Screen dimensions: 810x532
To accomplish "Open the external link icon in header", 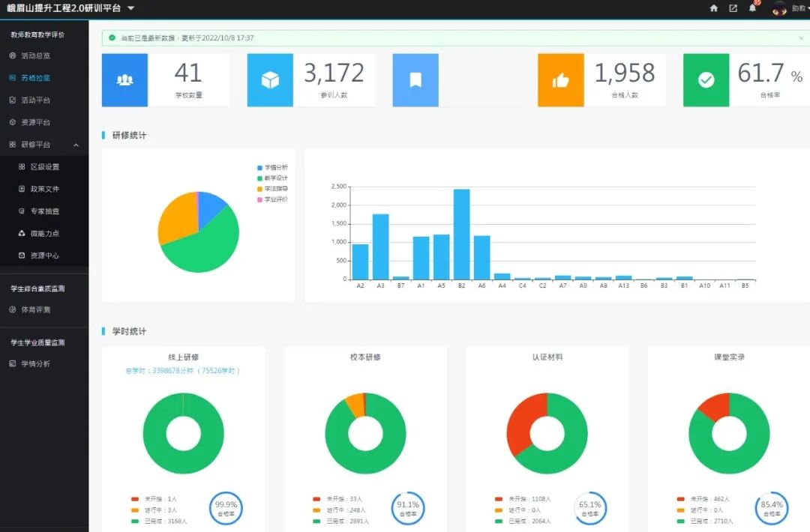I will pos(733,8).
